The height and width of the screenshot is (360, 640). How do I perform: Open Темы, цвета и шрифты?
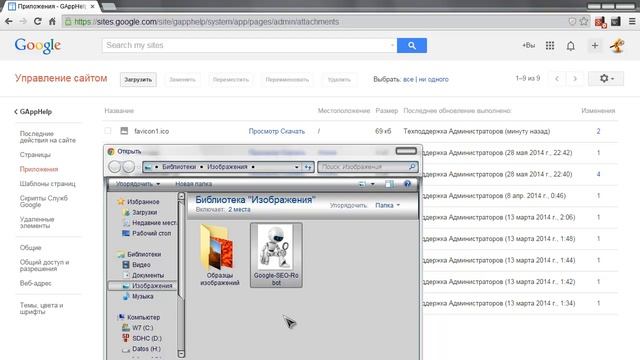41,308
